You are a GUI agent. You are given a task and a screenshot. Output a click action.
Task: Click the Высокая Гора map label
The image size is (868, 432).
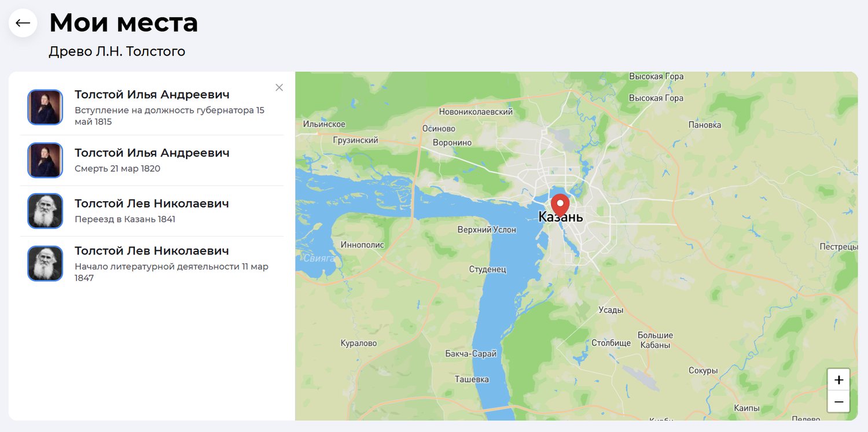coord(656,98)
